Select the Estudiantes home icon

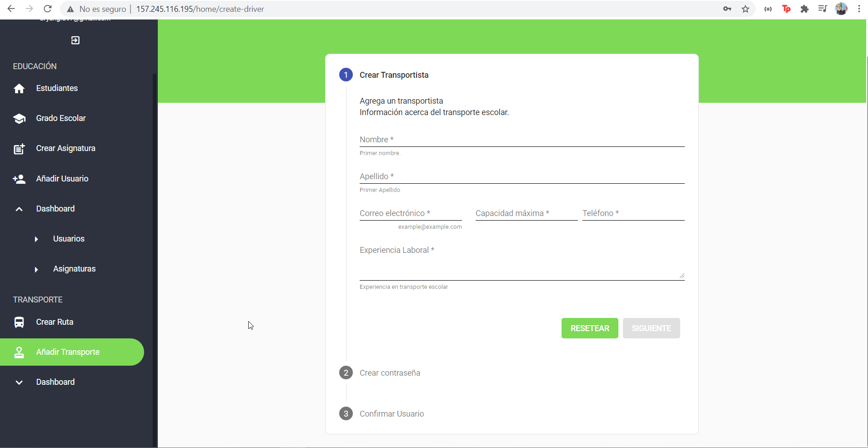point(19,88)
